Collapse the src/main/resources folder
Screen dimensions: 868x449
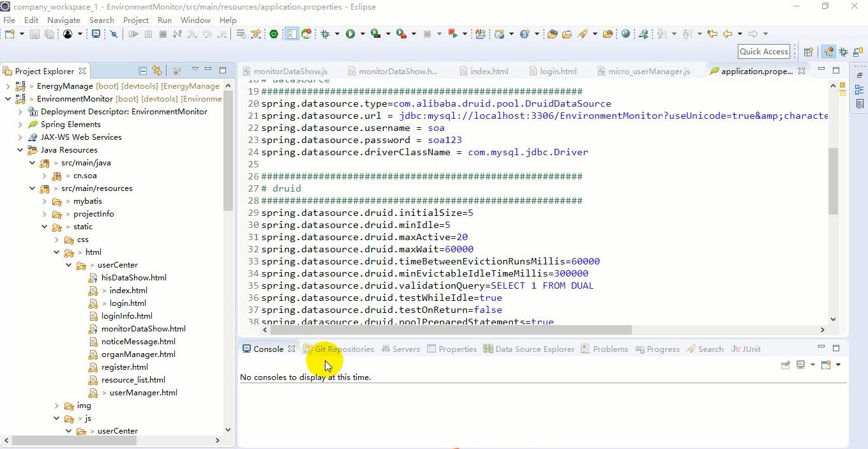click(32, 188)
